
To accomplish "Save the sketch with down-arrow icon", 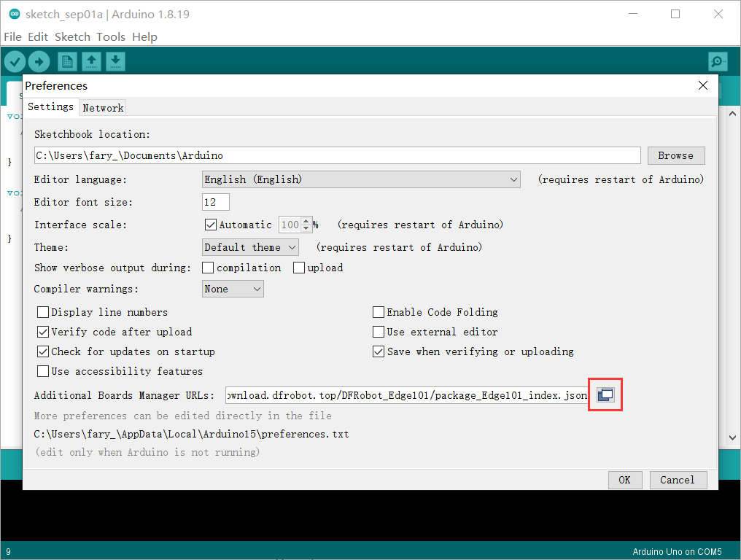I will [x=115, y=61].
